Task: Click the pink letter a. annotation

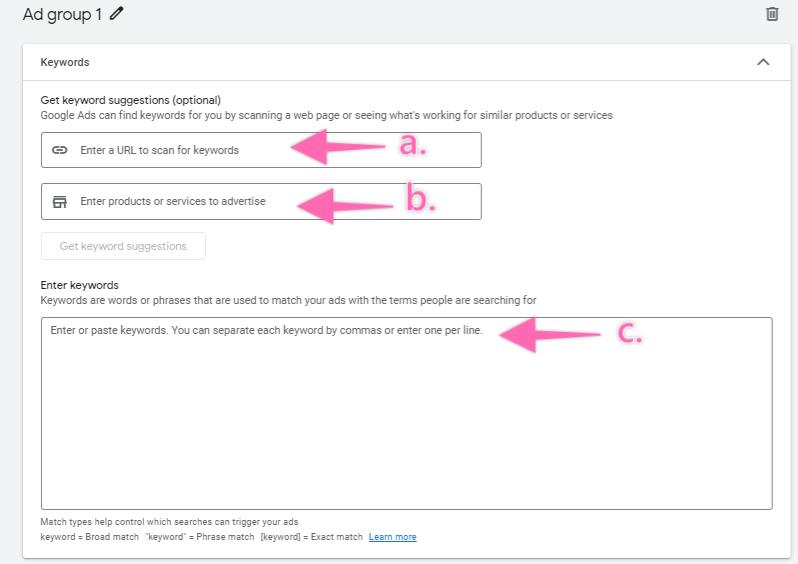Action: pyautogui.click(x=413, y=144)
